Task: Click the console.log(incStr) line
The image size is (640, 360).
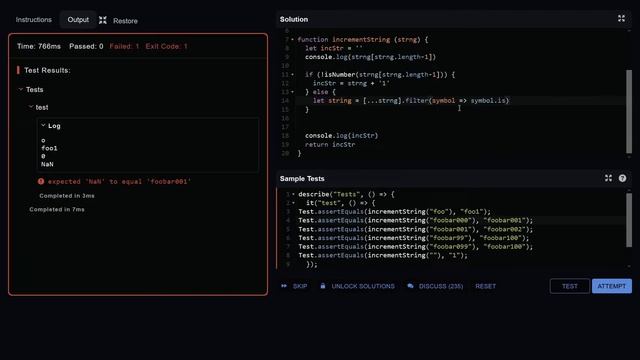Action: [x=342, y=136]
